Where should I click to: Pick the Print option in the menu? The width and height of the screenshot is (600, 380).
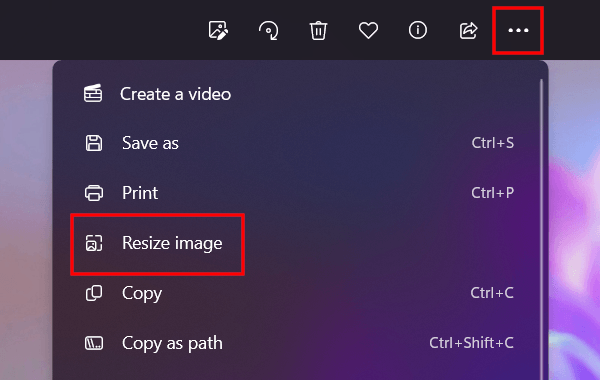(x=300, y=193)
